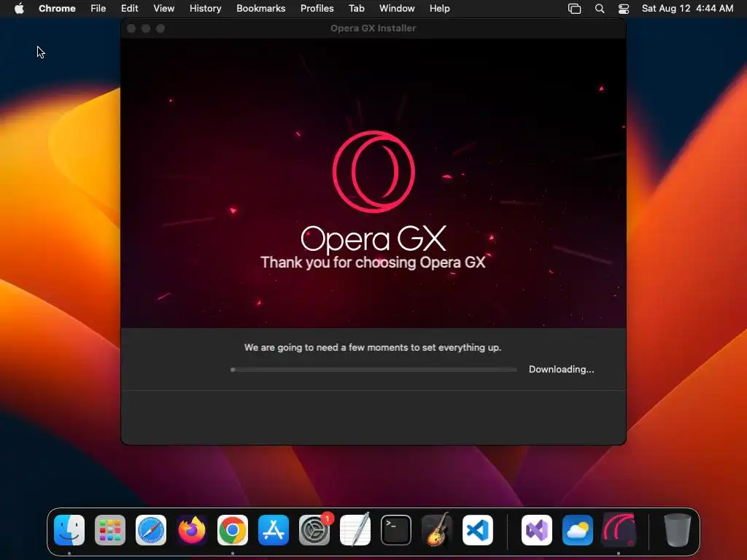Click the Opera GX Installer Dock icon
The height and width of the screenshot is (560, 747).
click(x=619, y=530)
